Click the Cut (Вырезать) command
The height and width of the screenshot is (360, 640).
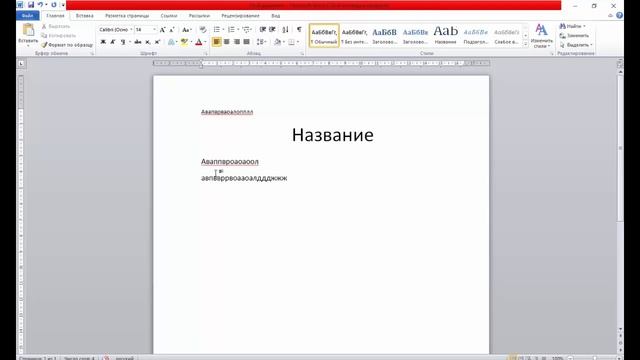56,26
